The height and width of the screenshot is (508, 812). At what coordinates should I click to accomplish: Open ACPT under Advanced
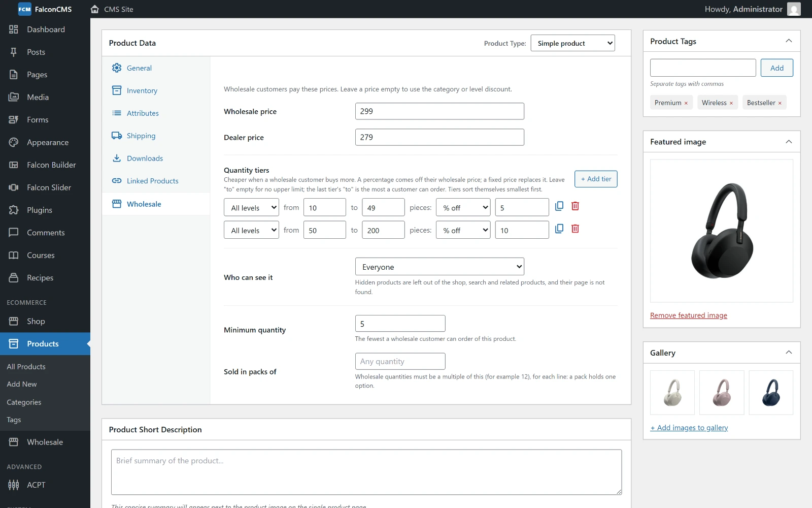[45, 485]
